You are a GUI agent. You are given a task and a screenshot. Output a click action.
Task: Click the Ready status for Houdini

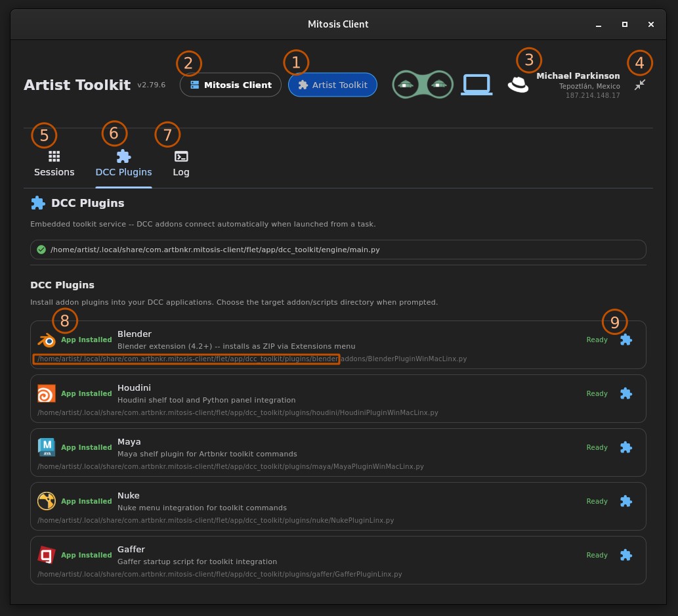pos(597,393)
